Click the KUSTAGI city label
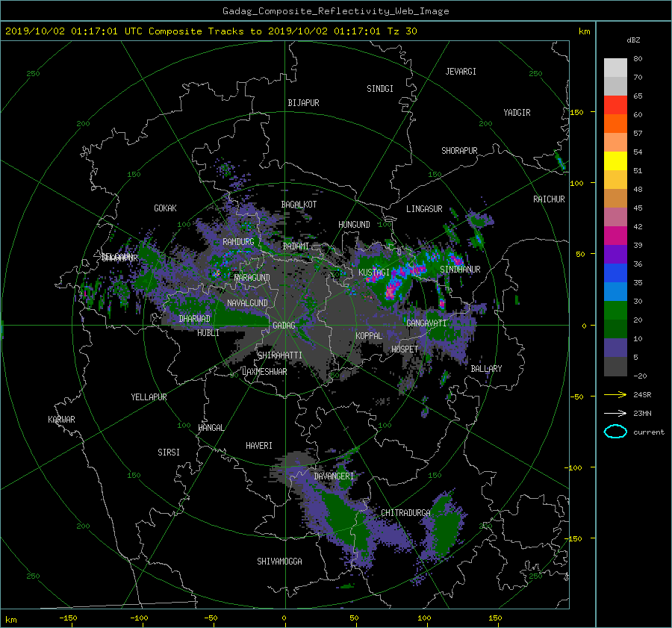This screenshot has height=628, width=672. click(374, 273)
